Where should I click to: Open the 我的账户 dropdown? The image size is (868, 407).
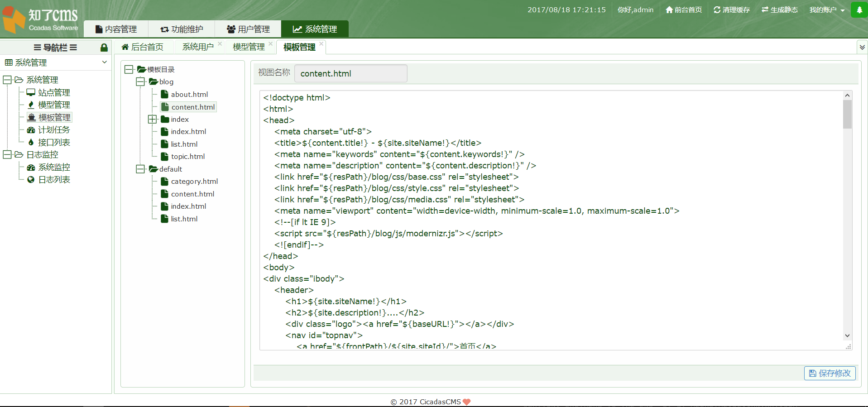click(827, 10)
